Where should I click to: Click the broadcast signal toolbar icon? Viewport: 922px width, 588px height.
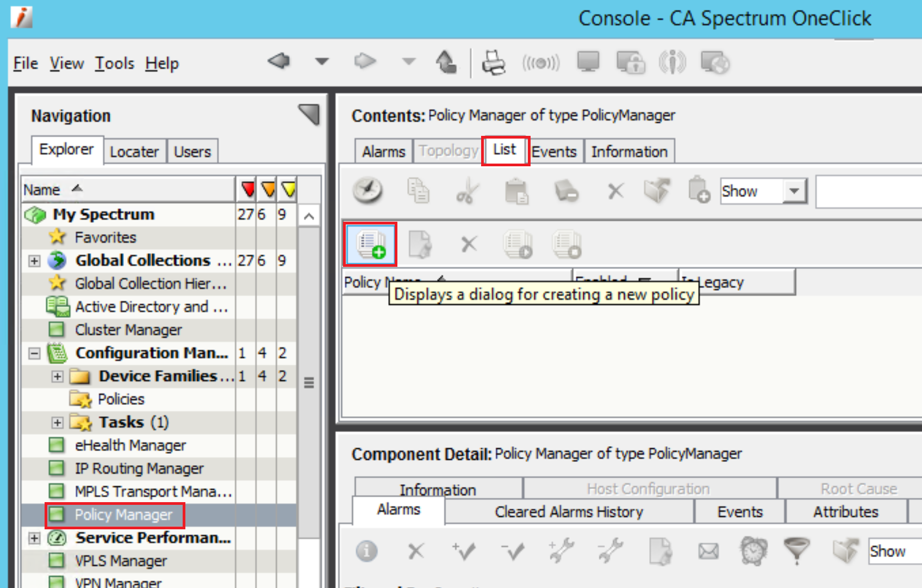click(x=541, y=63)
